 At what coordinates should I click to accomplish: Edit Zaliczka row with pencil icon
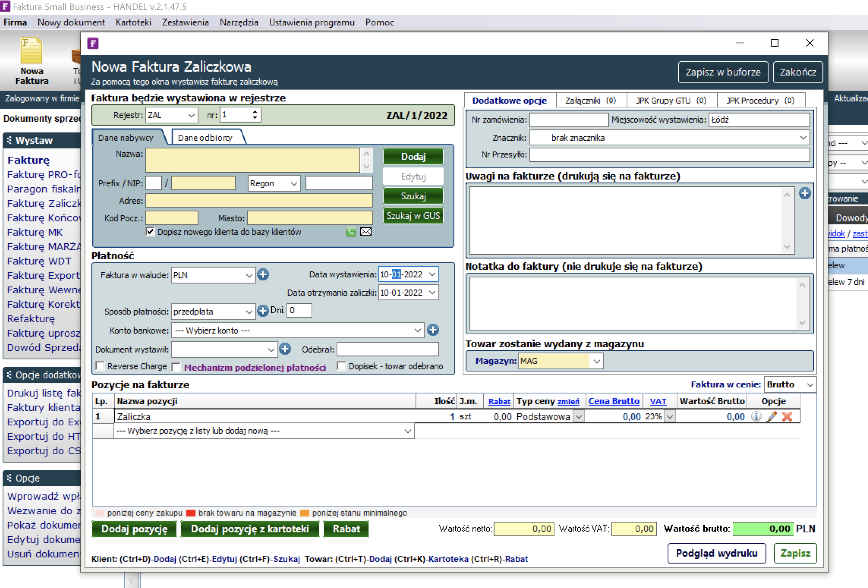click(772, 416)
